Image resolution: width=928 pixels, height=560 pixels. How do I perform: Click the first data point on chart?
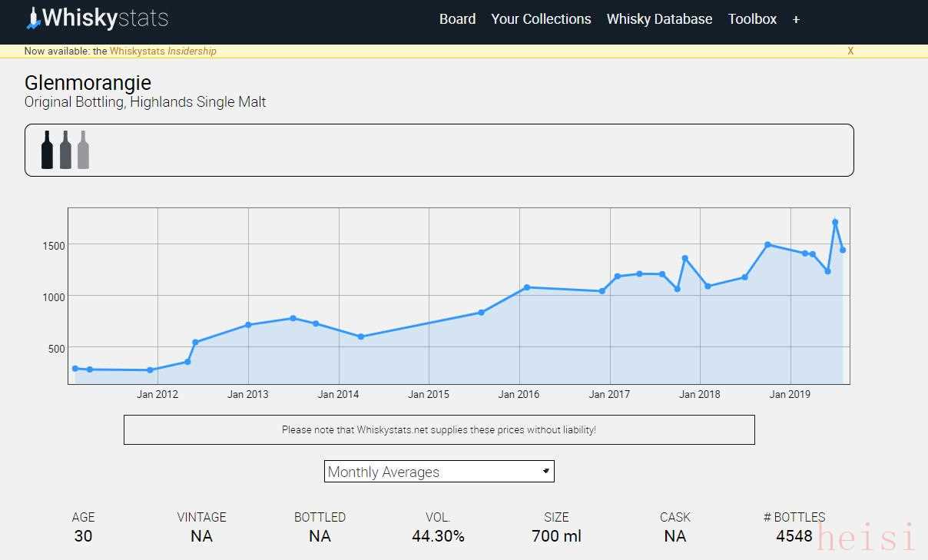coord(75,369)
